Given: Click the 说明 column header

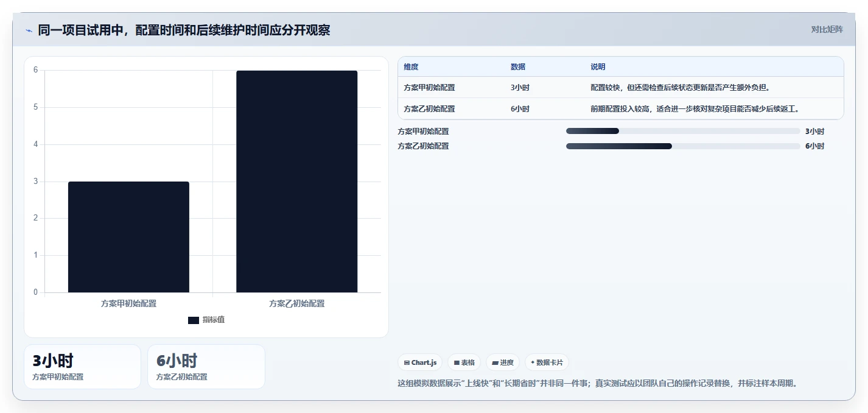Looking at the screenshot, I should point(598,67).
